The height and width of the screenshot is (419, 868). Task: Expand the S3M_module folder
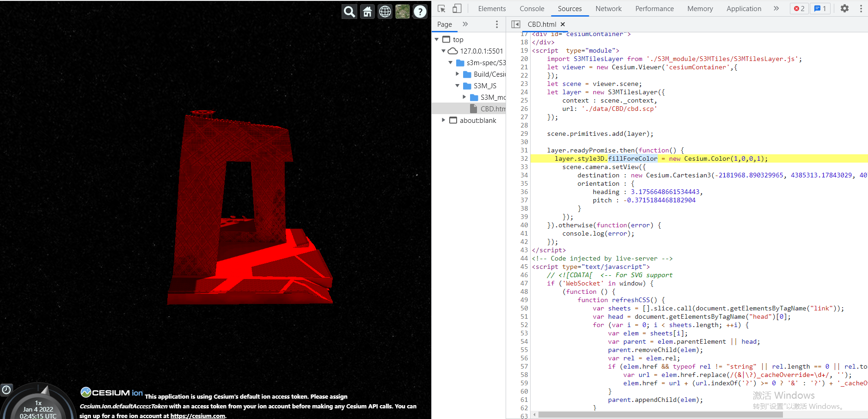(x=465, y=97)
